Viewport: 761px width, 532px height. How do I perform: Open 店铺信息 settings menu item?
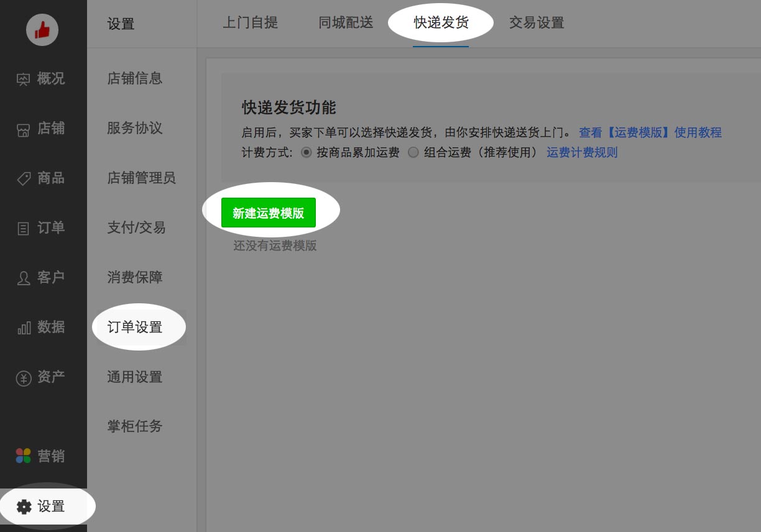pos(135,78)
